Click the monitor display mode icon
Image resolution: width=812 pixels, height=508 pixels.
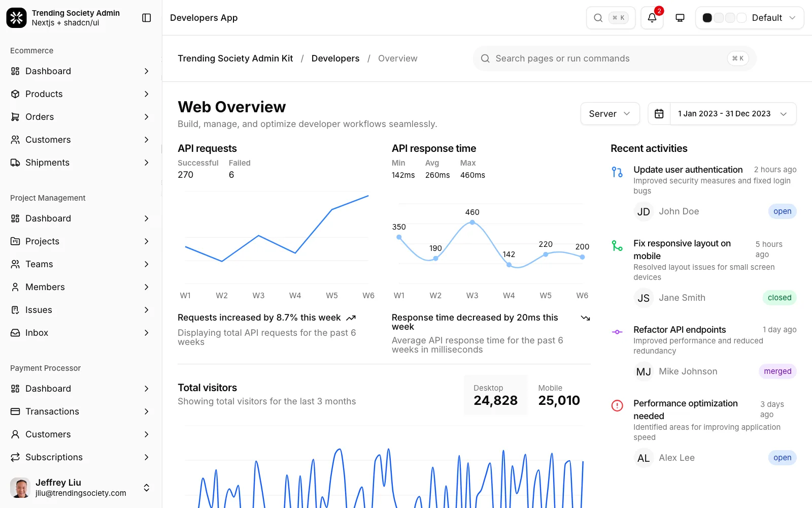(x=680, y=18)
